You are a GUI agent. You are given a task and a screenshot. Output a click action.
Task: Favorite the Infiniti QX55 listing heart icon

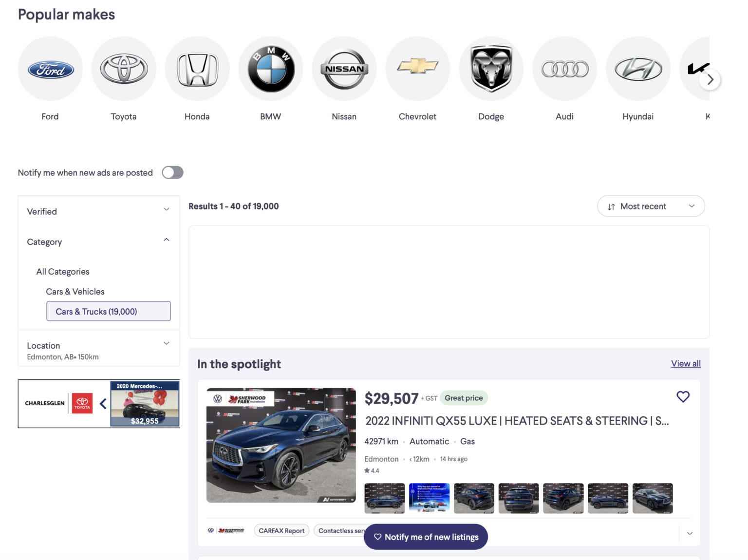[x=683, y=397]
